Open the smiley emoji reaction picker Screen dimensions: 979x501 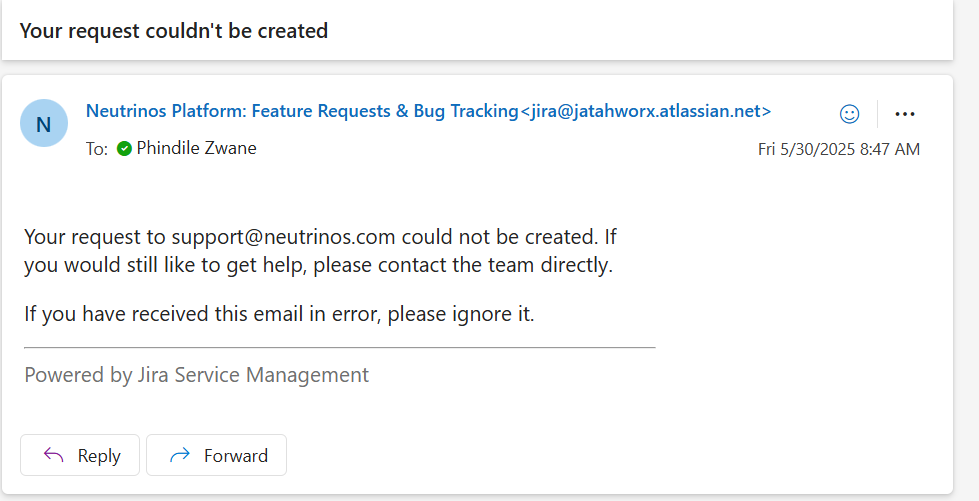(849, 114)
